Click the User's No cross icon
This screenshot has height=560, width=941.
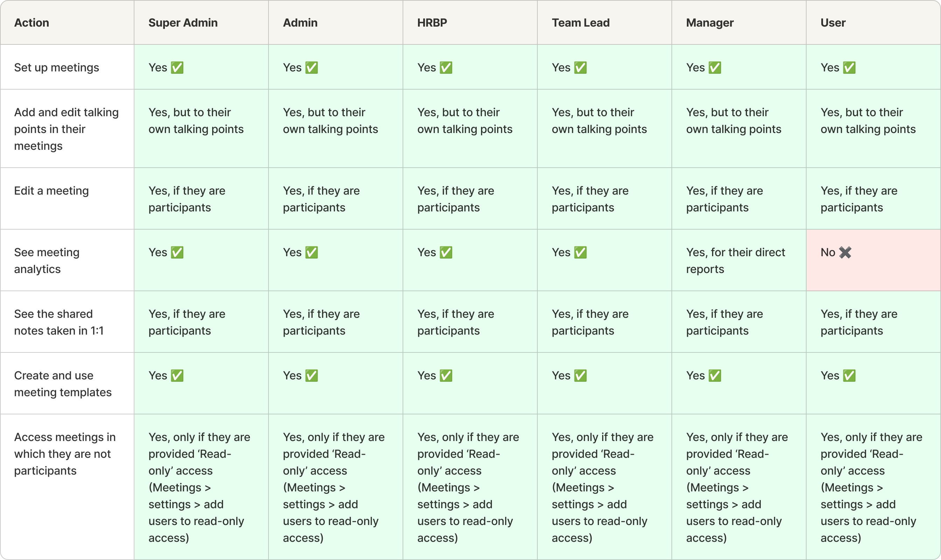pyautogui.click(x=845, y=252)
